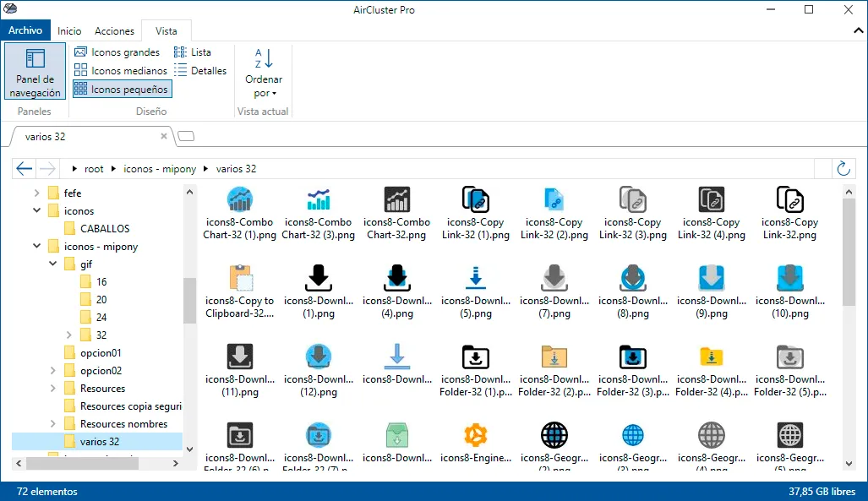Select icons8-Combo Chart-32.png file
Screen dimensions: 868x501
click(x=397, y=214)
